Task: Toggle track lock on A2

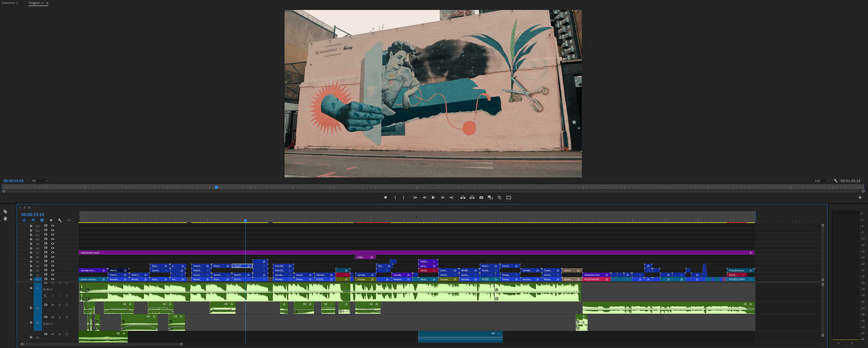Action: point(31,308)
